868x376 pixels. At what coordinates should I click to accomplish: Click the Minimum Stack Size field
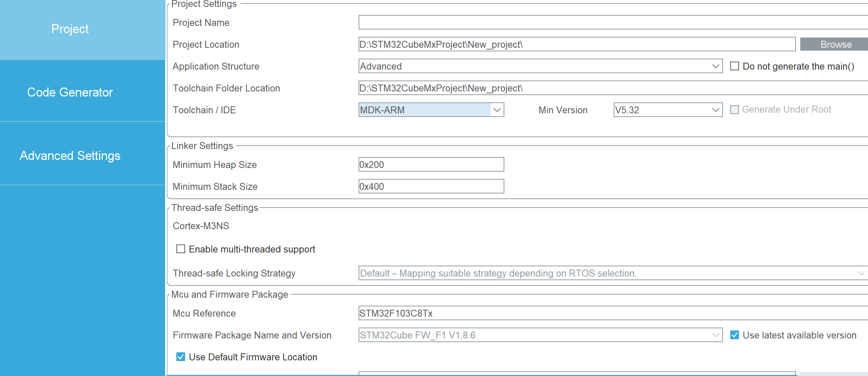[x=431, y=186]
